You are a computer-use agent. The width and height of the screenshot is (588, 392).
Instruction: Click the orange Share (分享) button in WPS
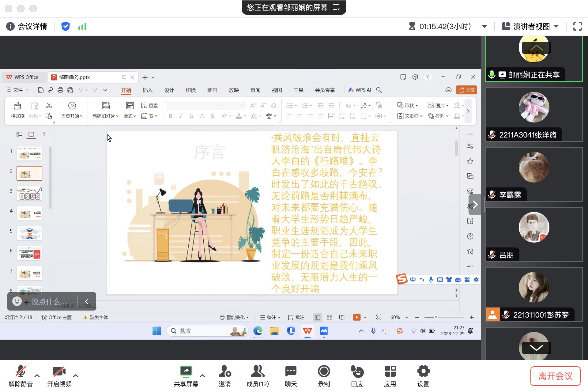tap(466, 90)
